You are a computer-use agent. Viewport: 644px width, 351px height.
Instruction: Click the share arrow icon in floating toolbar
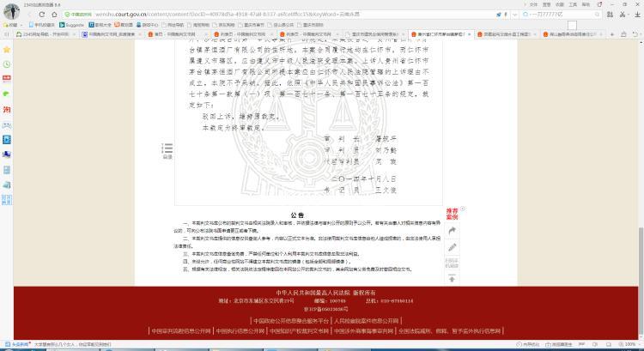coord(453,232)
